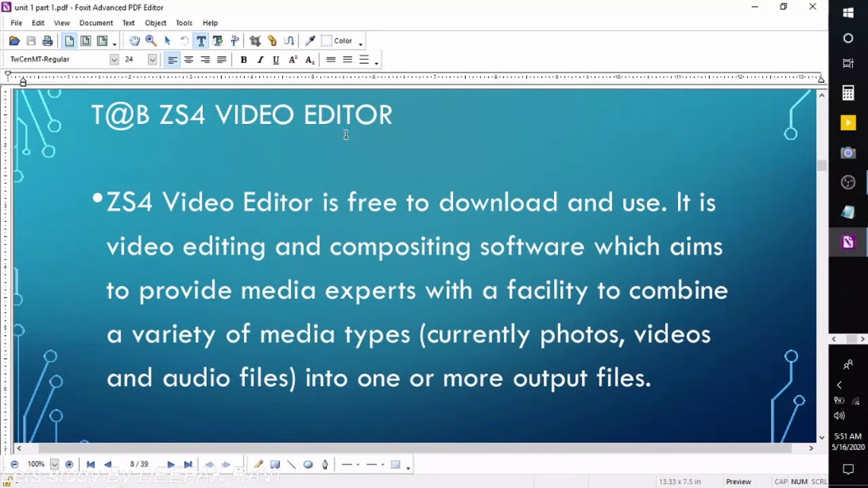Image resolution: width=868 pixels, height=488 pixels.
Task: Select the Rectangle shape tool
Action: [x=275, y=464]
